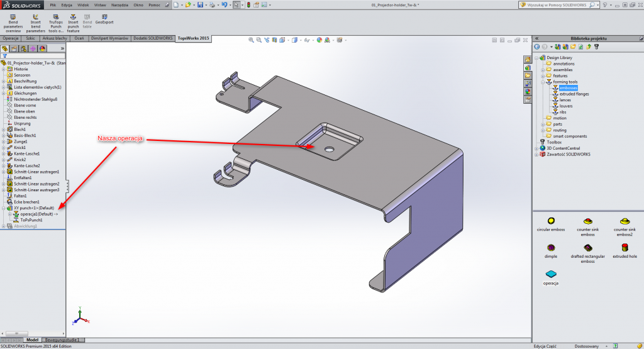Click the GeoExport tool icon
The height and width of the screenshot is (349, 644).
(104, 19)
